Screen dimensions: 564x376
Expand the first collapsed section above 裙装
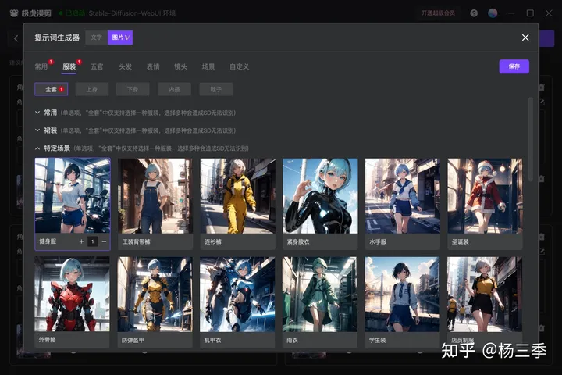tap(37, 113)
